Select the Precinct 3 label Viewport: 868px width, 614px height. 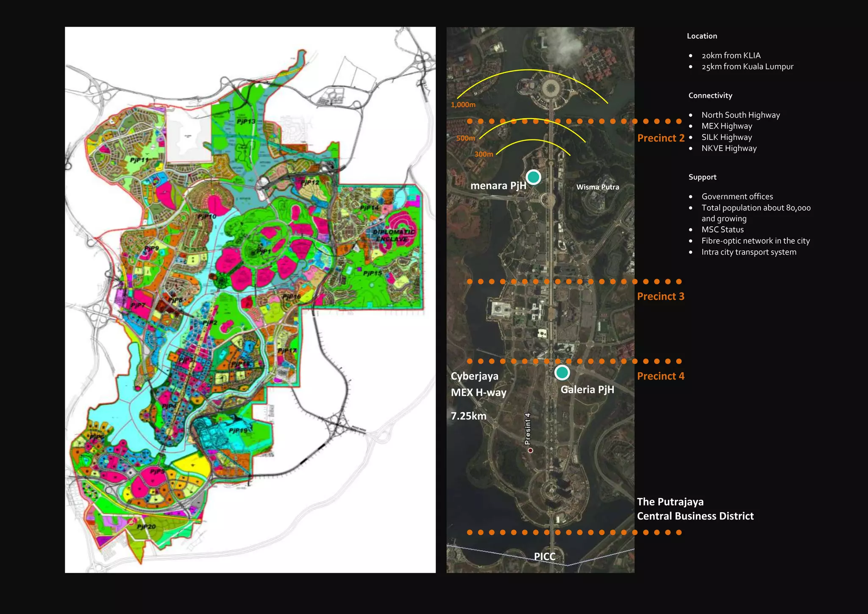(x=660, y=296)
